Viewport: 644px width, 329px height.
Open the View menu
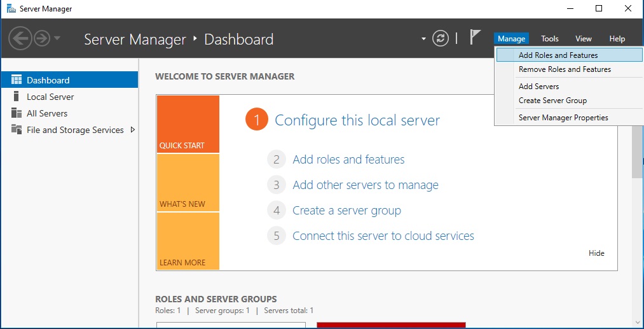pos(583,39)
